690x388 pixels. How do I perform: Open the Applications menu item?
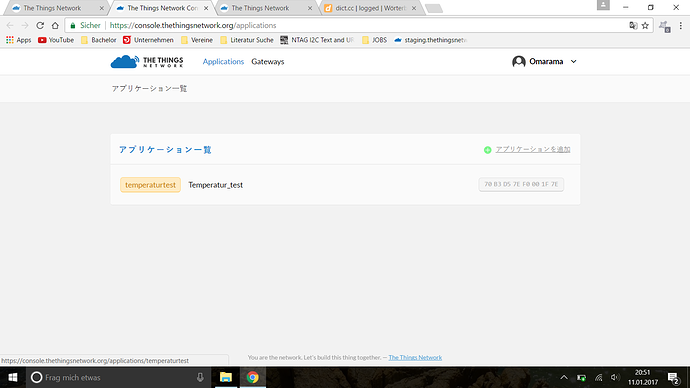coord(223,62)
